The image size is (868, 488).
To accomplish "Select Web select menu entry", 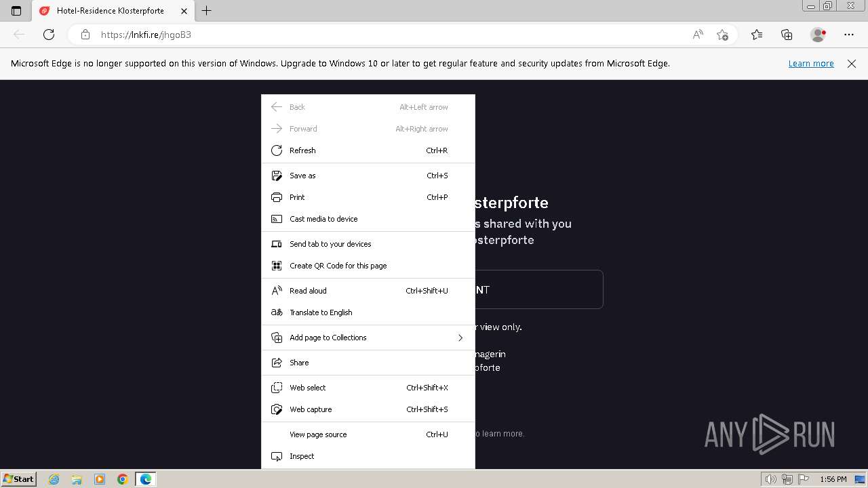I will [368, 388].
